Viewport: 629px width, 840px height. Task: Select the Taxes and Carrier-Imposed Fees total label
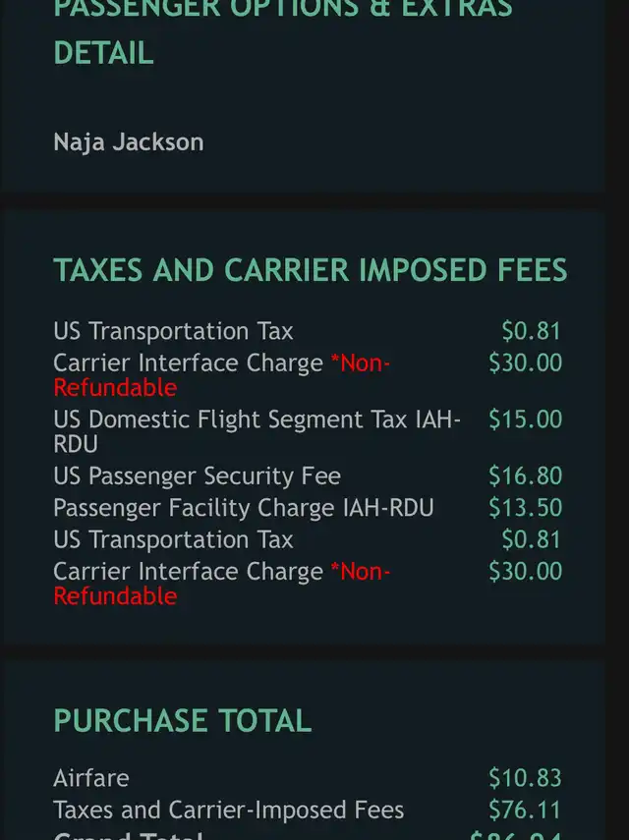(228, 810)
